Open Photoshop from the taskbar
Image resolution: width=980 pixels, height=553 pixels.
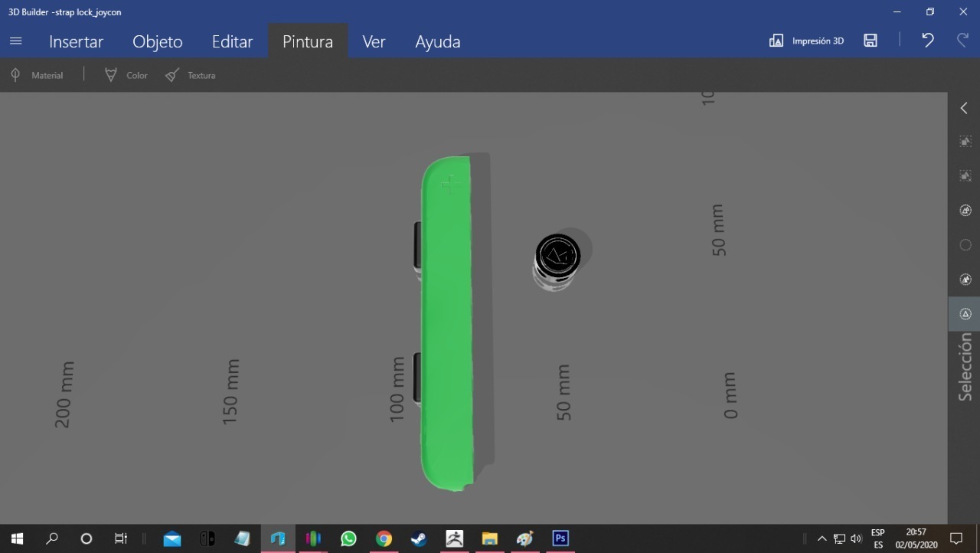[x=560, y=538]
